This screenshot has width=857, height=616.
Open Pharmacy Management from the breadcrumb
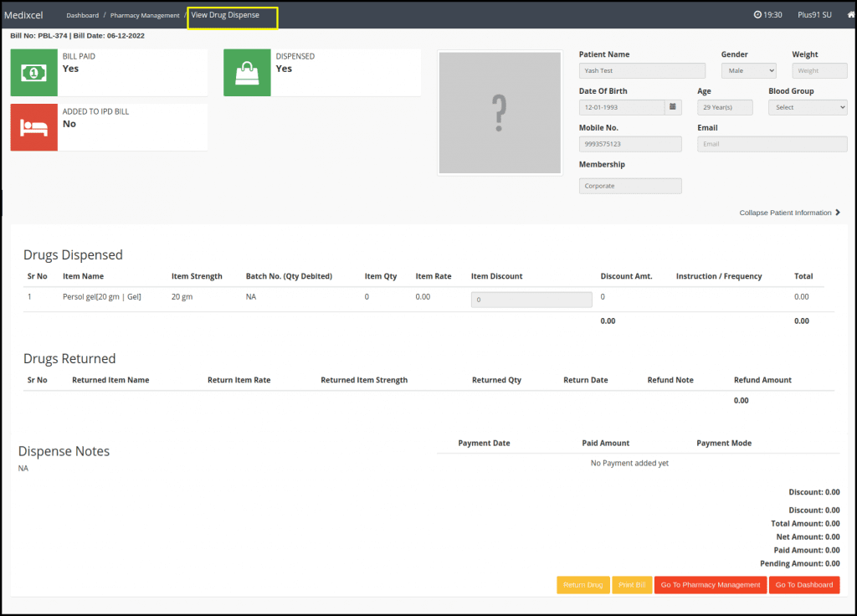(x=144, y=14)
